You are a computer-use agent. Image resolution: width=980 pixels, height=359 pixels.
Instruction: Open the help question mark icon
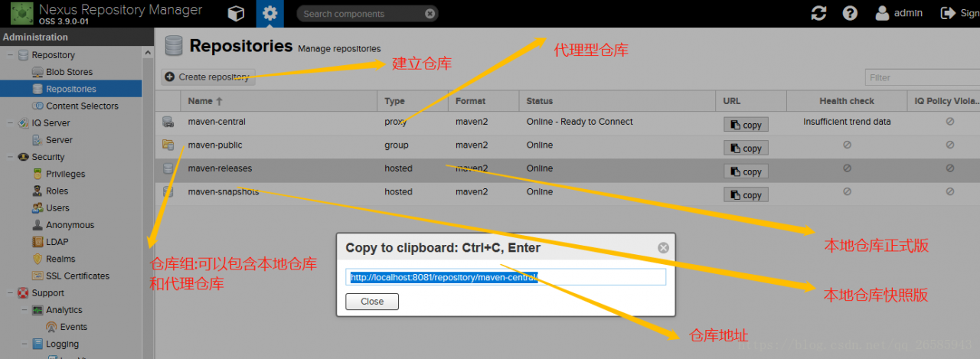(x=850, y=13)
